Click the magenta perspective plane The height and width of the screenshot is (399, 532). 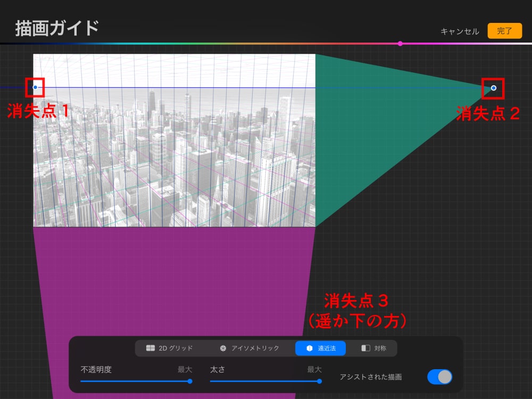(160, 277)
